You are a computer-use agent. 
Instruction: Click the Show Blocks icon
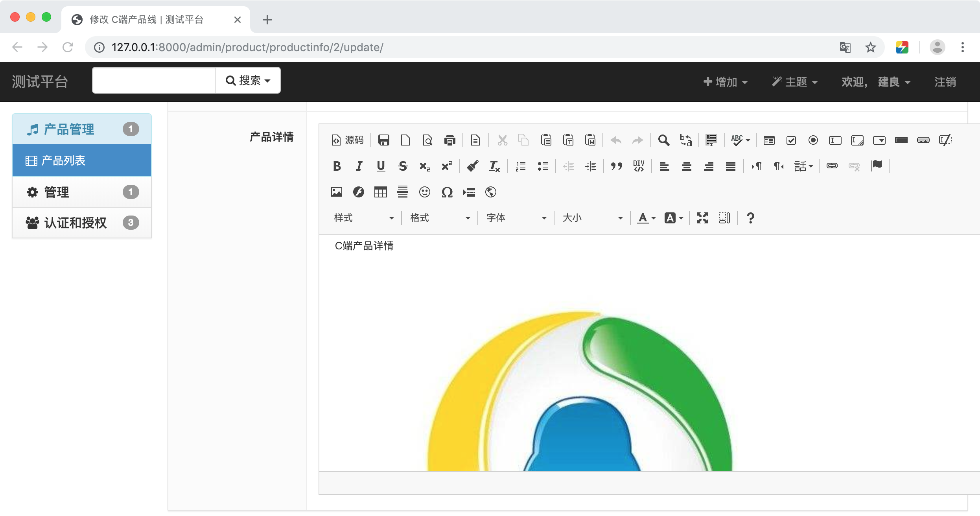pos(724,218)
